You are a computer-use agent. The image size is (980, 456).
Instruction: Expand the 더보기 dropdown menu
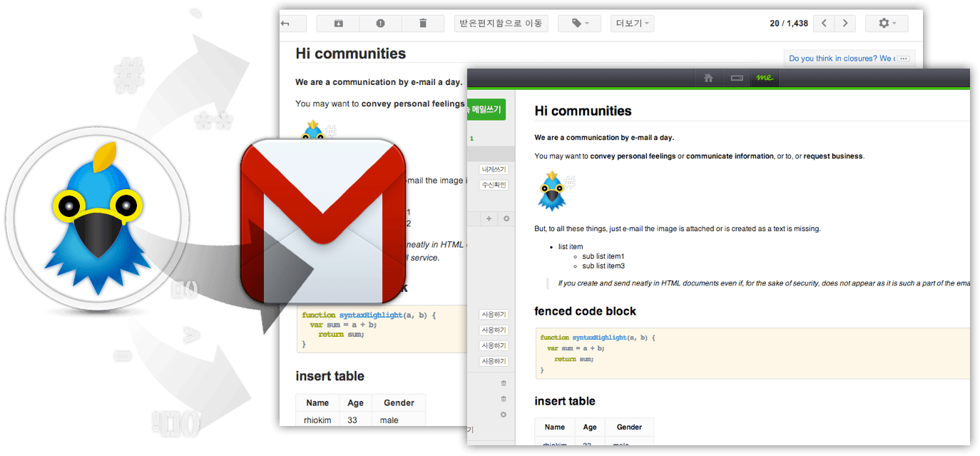(x=632, y=24)
